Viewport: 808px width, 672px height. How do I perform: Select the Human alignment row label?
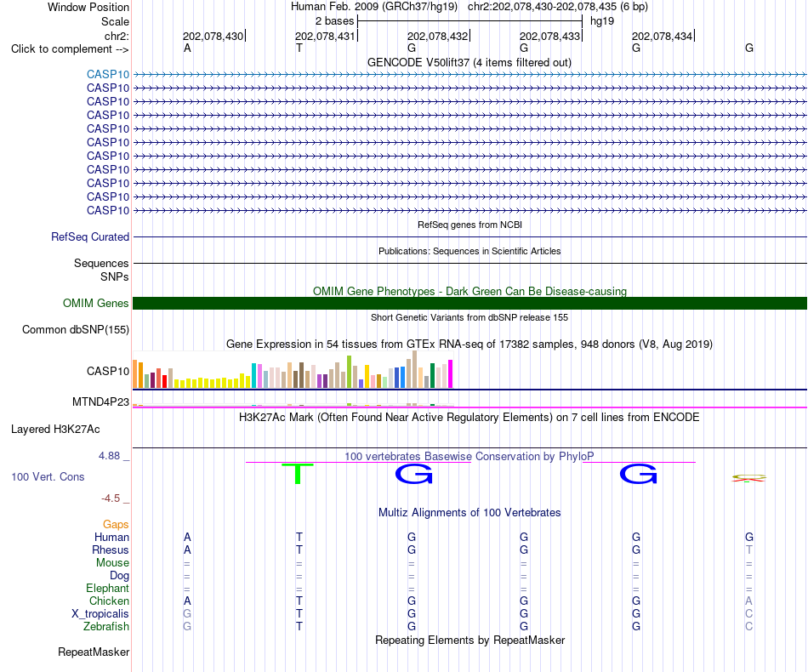tap(111, 537)
